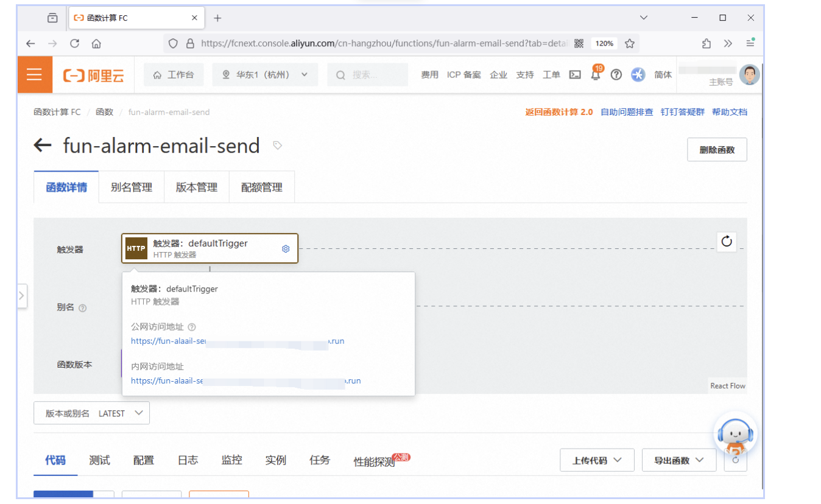821x504 pixels.
Task: Click the 公网访问地址 help icon
Action: point(191,327)
